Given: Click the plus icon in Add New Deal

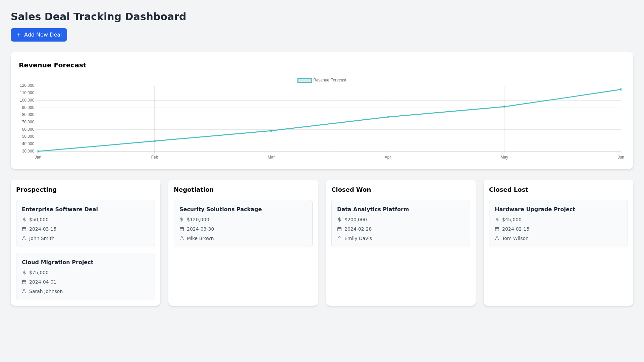Looking at the screenshot, I should (x=19, y=35).
